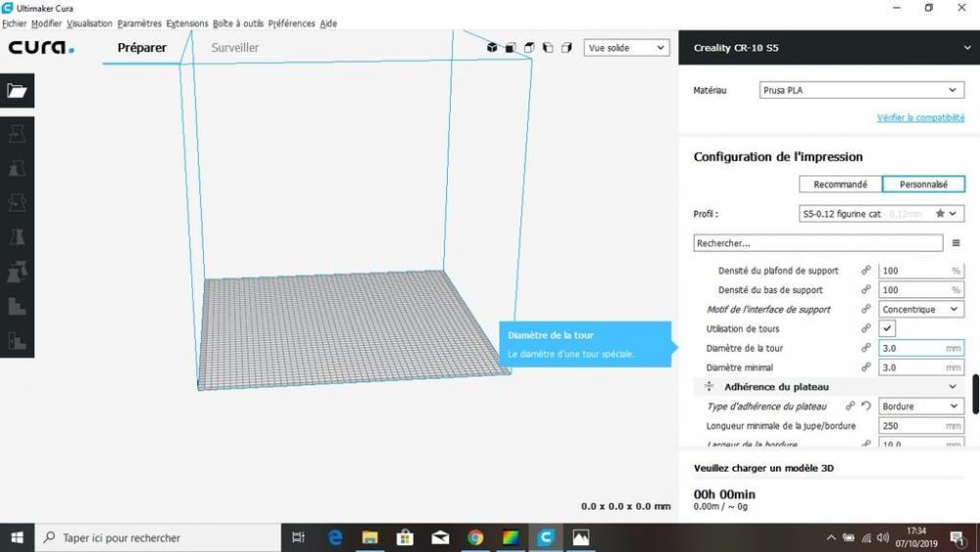This screenshot has height=552, width=980.
Task: Click the last sidebar tool icon
Action: point(17,340)
